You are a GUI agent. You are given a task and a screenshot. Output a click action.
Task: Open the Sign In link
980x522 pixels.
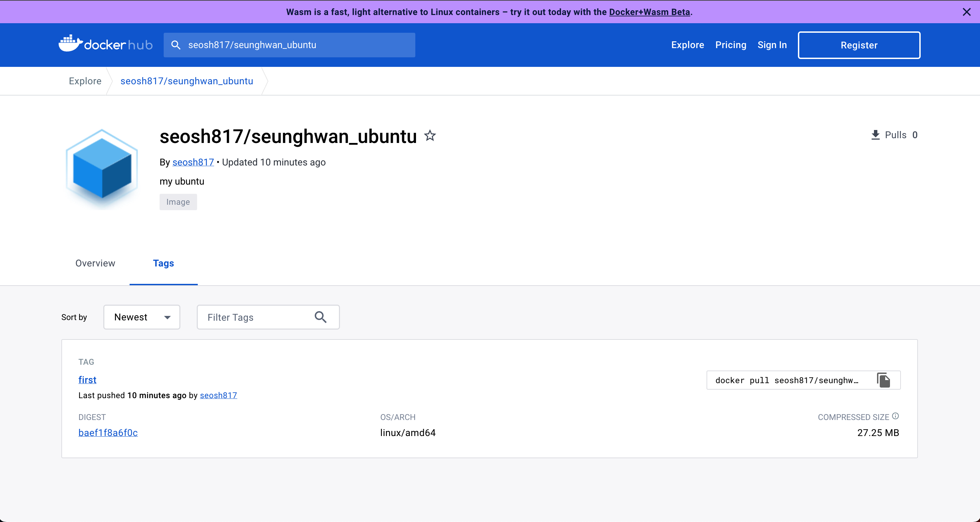[x=772, y=45]
